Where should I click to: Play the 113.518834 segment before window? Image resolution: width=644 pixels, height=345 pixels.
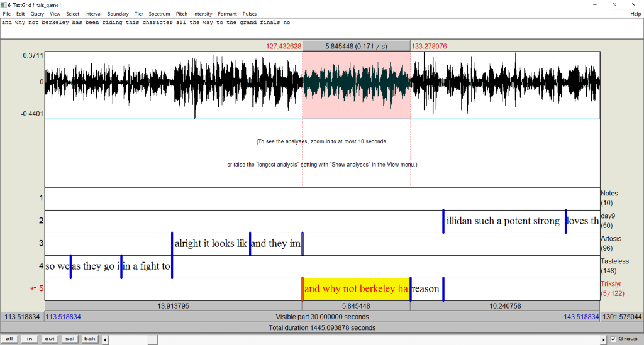point(22,317)
